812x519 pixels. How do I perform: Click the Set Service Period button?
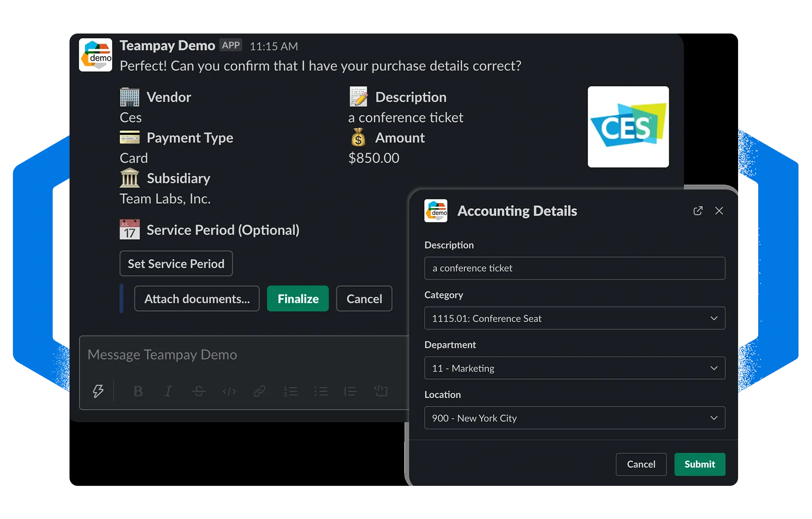(176, 264)
